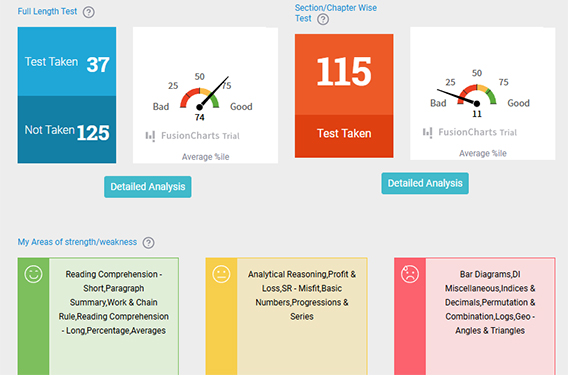This screenshot has height=378, width=568.
Task: Click My Areas of strength/weakness heading
Action: click(x=77, y=242)
